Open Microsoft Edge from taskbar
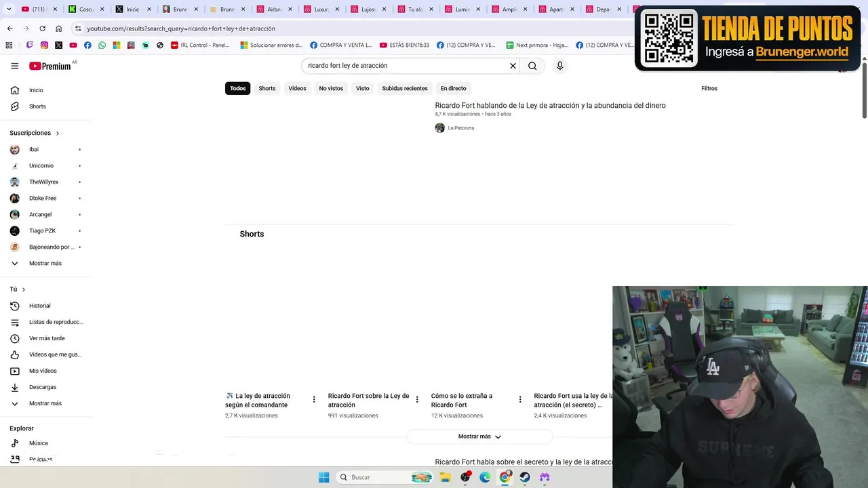This screenshot has width=868, height=488. click(x=485, y=477)
